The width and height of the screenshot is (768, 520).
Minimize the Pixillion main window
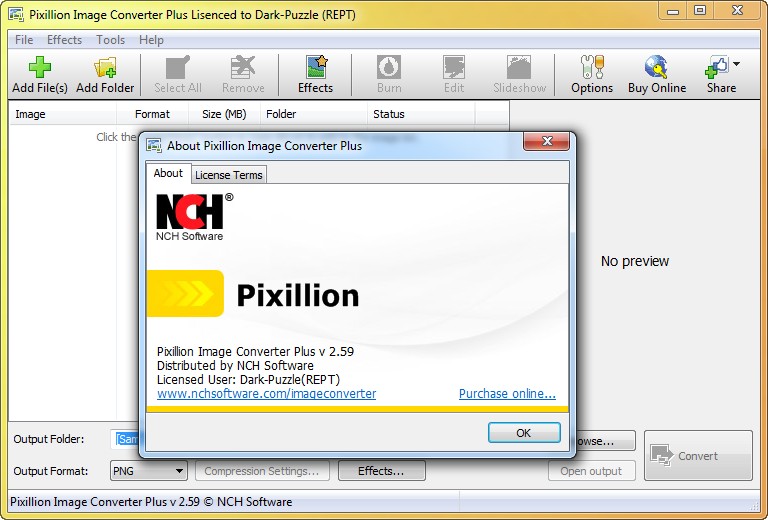click(x=673, y=11)
